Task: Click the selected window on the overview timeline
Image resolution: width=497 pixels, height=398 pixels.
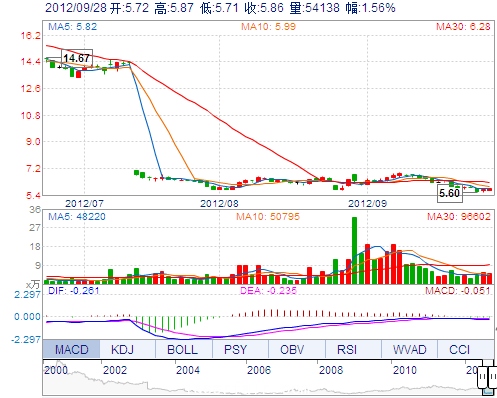Action: pyautogui.click(x=488, y=378)
